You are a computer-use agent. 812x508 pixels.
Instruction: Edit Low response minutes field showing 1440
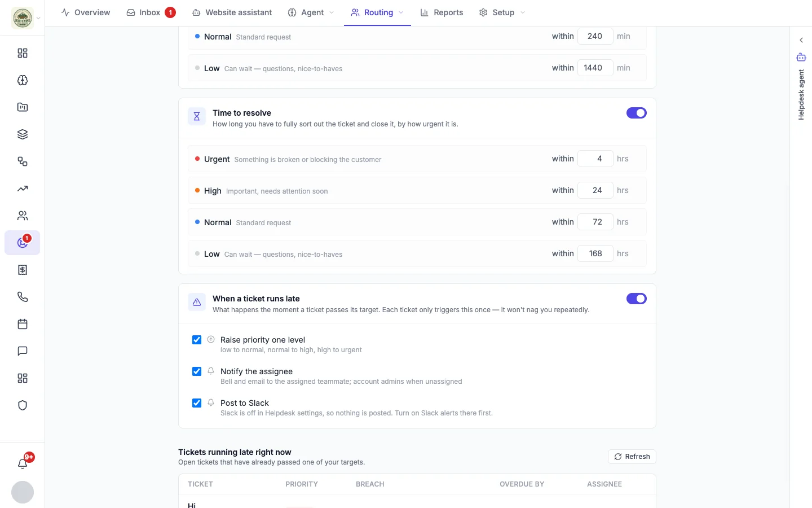coord(595,68)
